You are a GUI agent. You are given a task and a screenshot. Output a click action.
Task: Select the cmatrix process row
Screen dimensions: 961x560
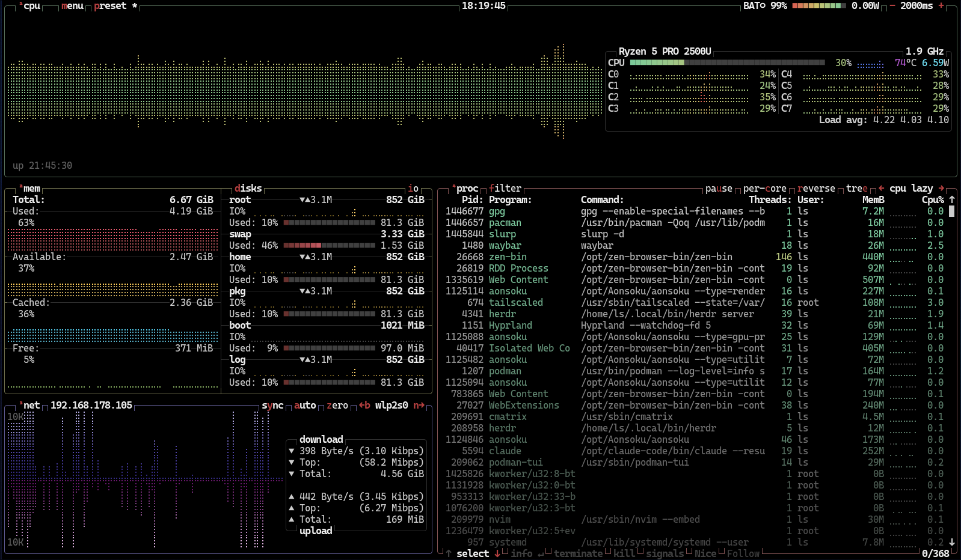[695, 416]
